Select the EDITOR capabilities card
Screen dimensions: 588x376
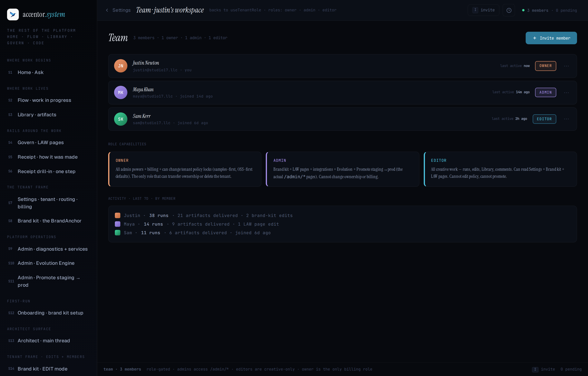[500, 169]
